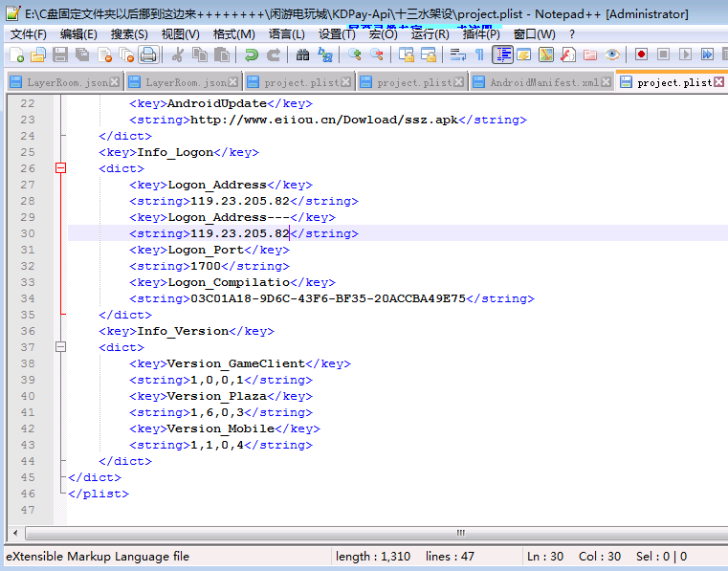Toggle the Word wrap toolbar button
Image resolution: width=728 pixels, height=571 pixels.
click(457, 55)
